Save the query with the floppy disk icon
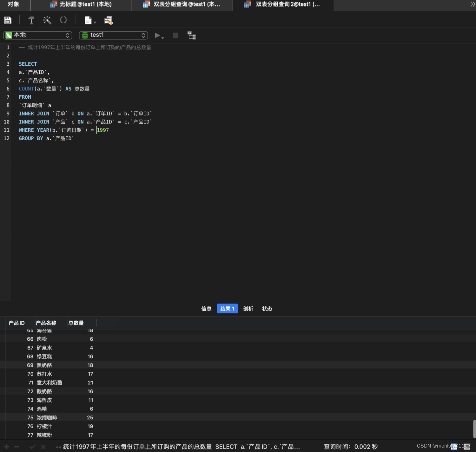Screen dimensions: 476x452 pos(8,20)
